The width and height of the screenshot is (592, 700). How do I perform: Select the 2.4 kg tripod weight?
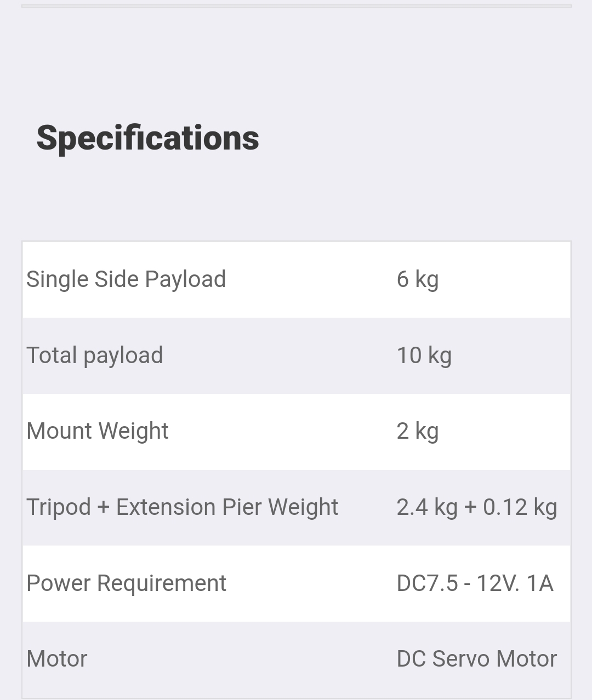pos(426,507)
